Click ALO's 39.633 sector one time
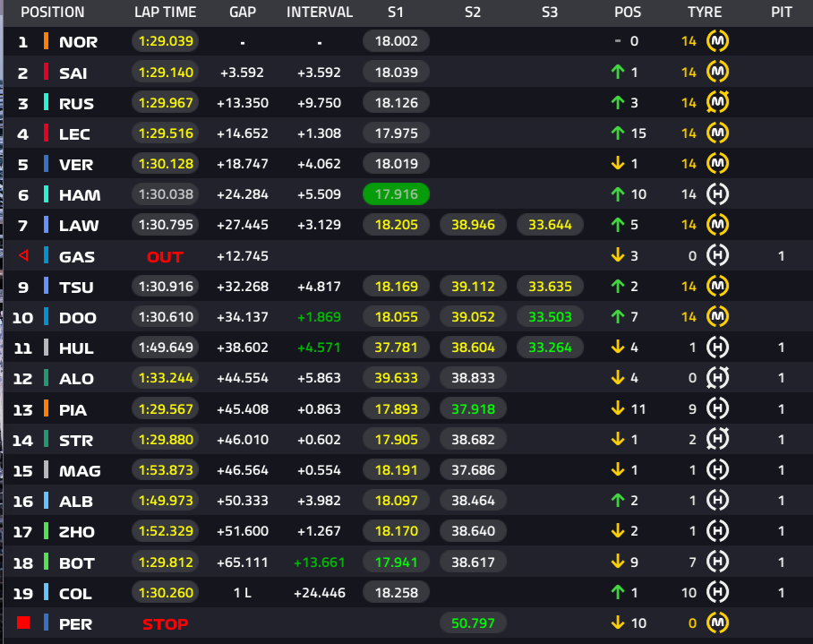Viewport: 813px width, 644px height. [396, 377]
